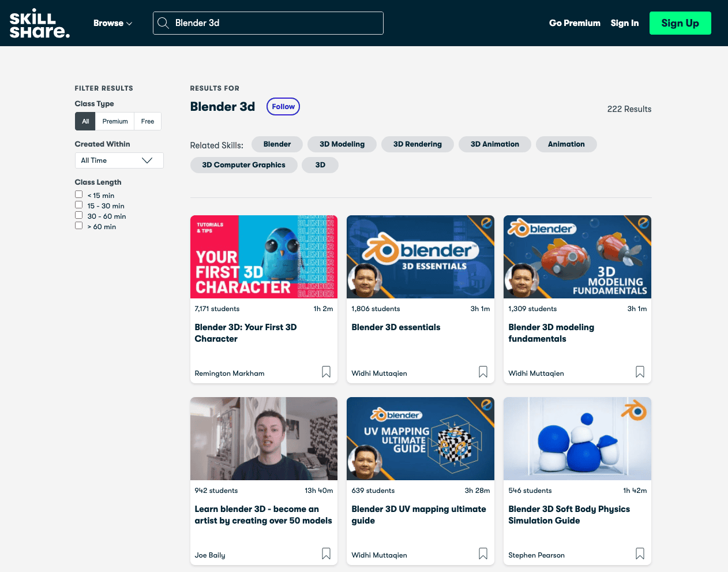Click the Skillshare logo
Image resolution: width=728 pixels, height=572 pixels.
[x=39, y=23]
